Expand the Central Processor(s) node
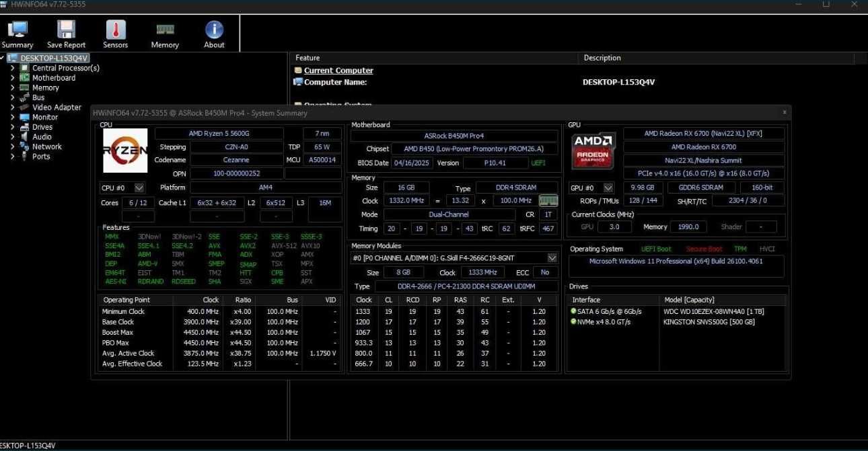 click(12, 68)
